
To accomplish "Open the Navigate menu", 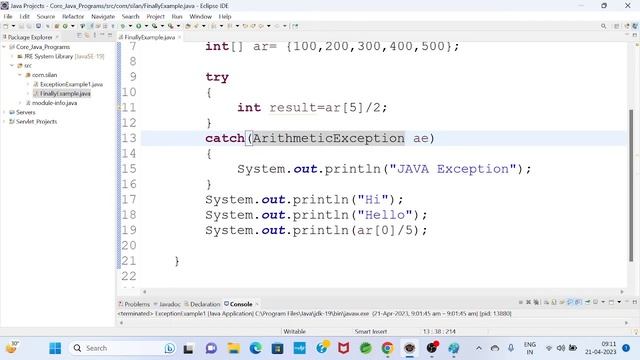I will coord(103,16).
